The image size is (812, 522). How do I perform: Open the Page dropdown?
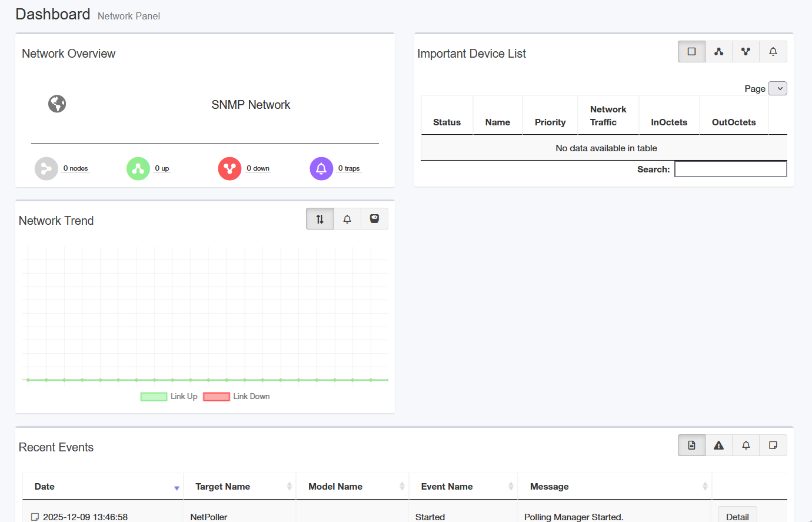coord(777,88)
